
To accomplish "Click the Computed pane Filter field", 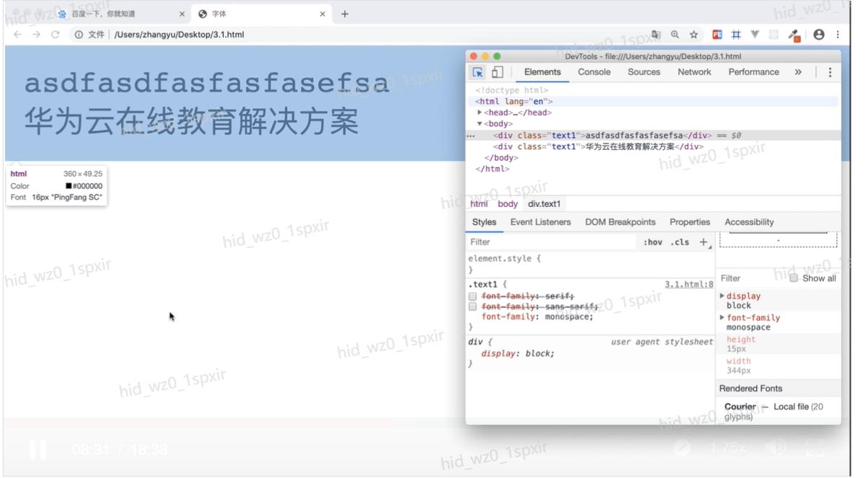I will [750, 278].
